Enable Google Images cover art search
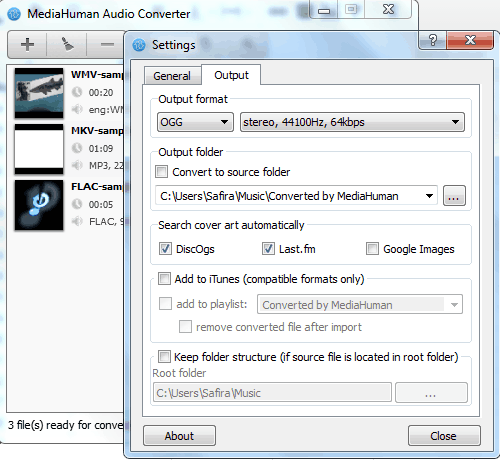 point(372,249)
